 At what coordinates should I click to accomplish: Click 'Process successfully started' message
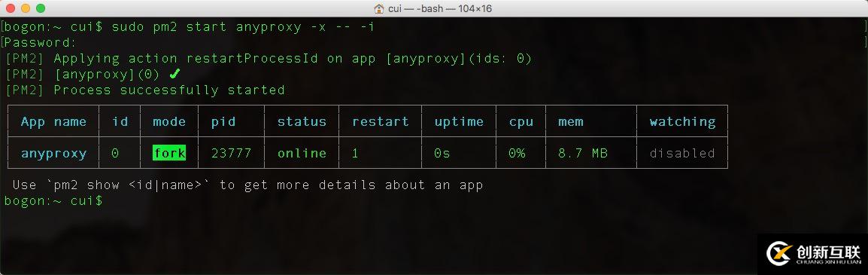coord(168,90)
